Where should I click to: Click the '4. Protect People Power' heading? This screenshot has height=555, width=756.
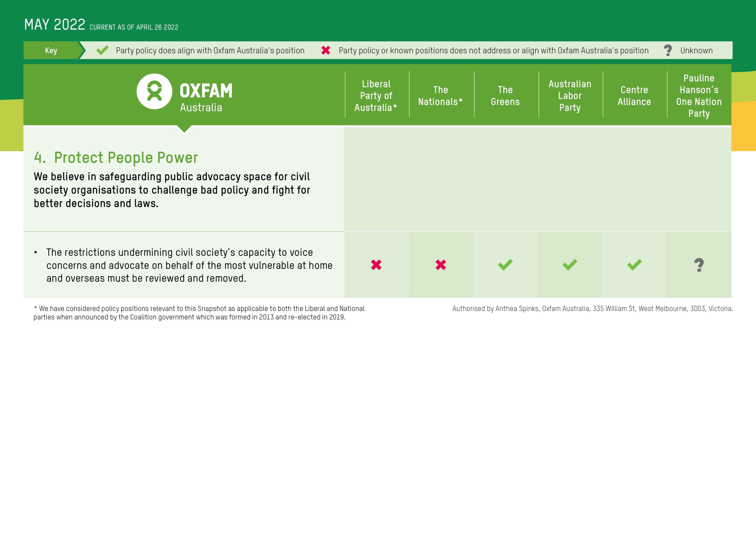coord(116,158)
